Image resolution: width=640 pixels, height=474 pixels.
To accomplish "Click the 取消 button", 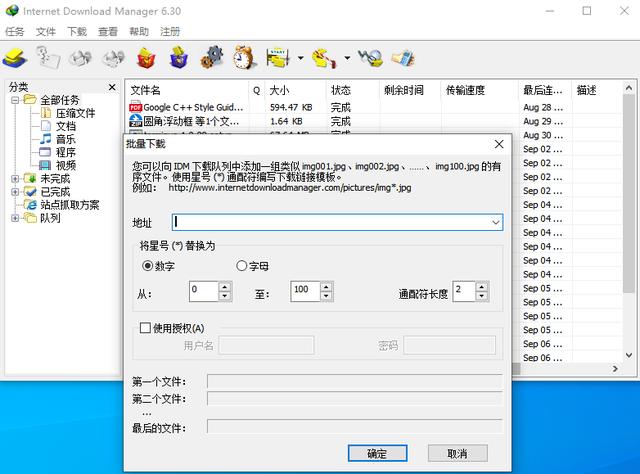I will [458, 454].
